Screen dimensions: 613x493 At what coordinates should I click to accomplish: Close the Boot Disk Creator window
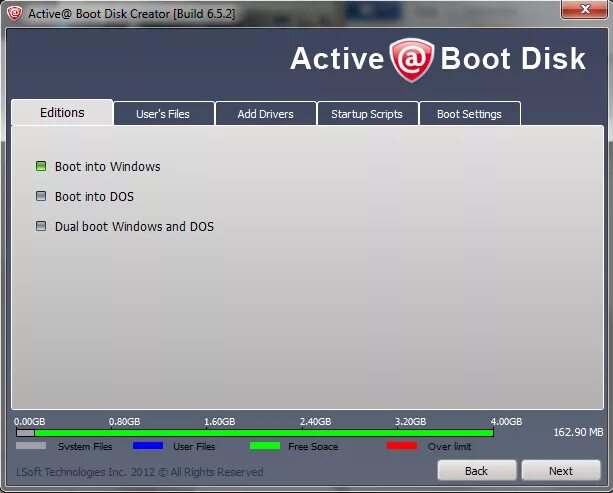[584, 9]
